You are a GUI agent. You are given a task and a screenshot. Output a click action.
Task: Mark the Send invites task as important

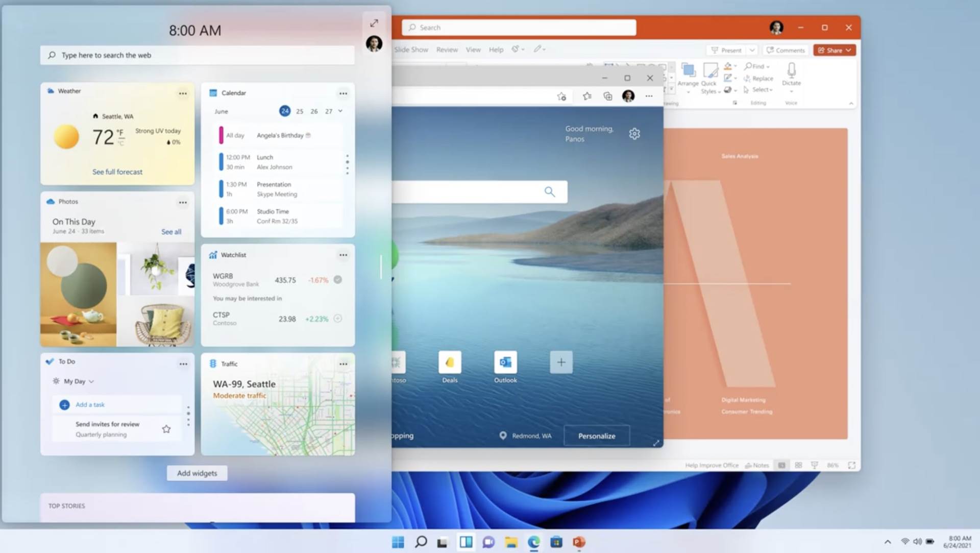[166, 429]
